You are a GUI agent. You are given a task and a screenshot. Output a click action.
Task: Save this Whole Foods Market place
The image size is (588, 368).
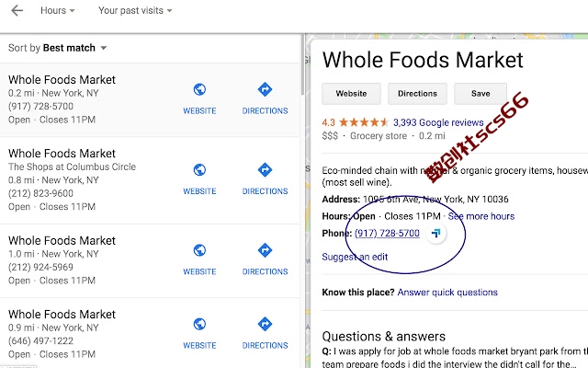[x=481, y=94]
